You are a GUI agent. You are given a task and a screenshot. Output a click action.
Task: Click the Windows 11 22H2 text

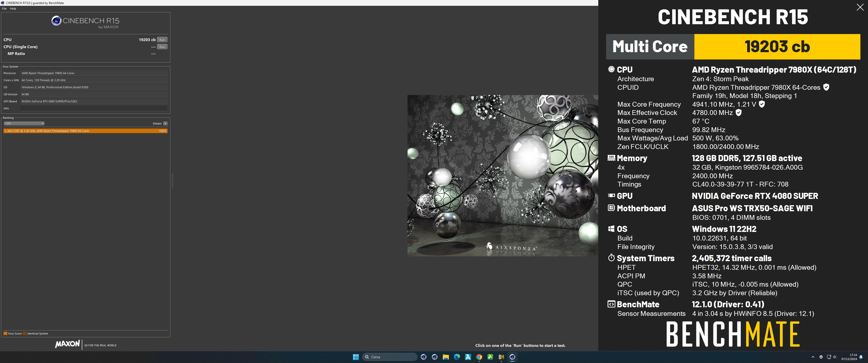(724, 229)
